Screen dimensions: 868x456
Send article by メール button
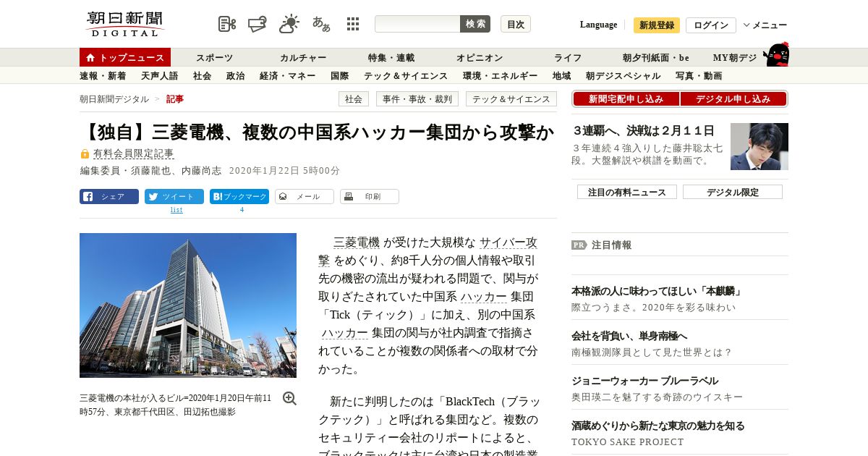coord(305,196)
